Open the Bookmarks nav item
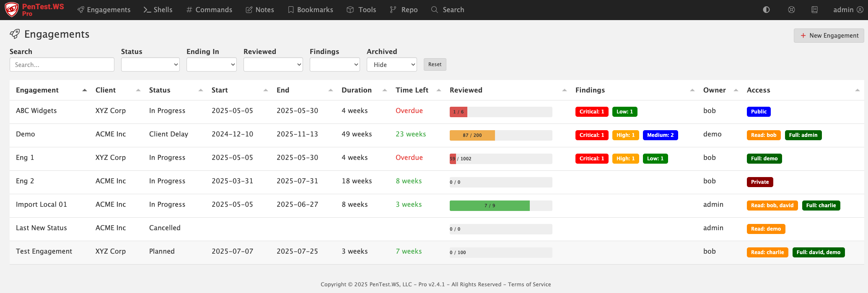The height and width of the screenshot is (293, 868). pos(311,10)
